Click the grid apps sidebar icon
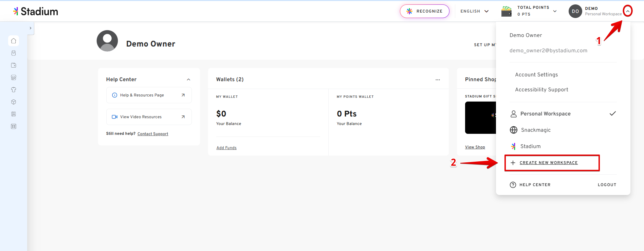Image resolution: width=644 pixels, height=251 pixels. pyautogui.click(x=14, y=126)
